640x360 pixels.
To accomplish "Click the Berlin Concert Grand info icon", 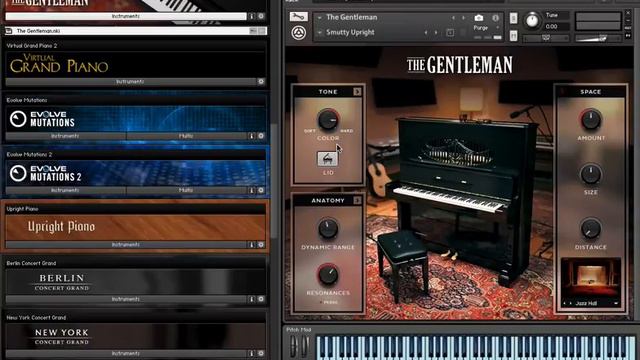I will tap(251, 299).
